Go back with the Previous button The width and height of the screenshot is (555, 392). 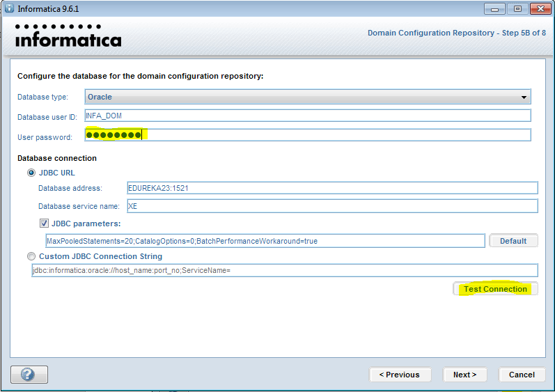tap(400, 375)
